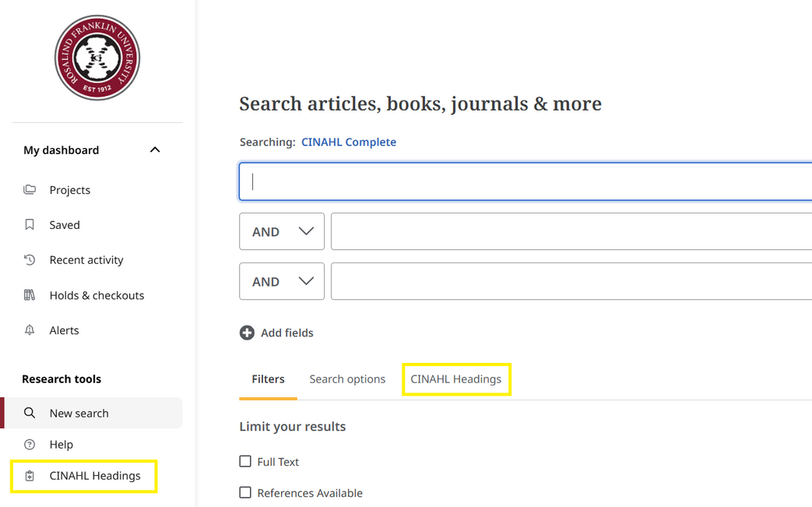Click the Limit your results heading

tap(293, 426)
